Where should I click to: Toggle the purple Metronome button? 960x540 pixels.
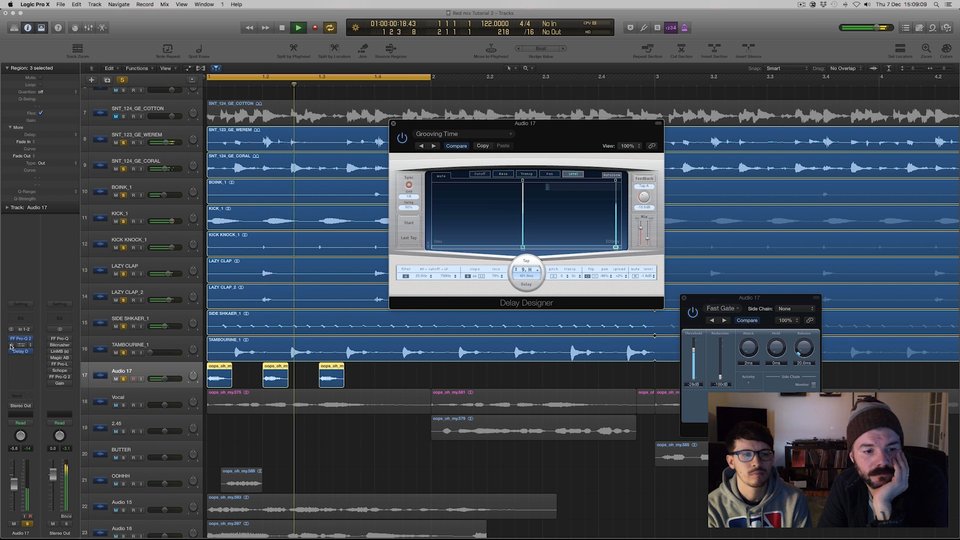pos(684,28)
